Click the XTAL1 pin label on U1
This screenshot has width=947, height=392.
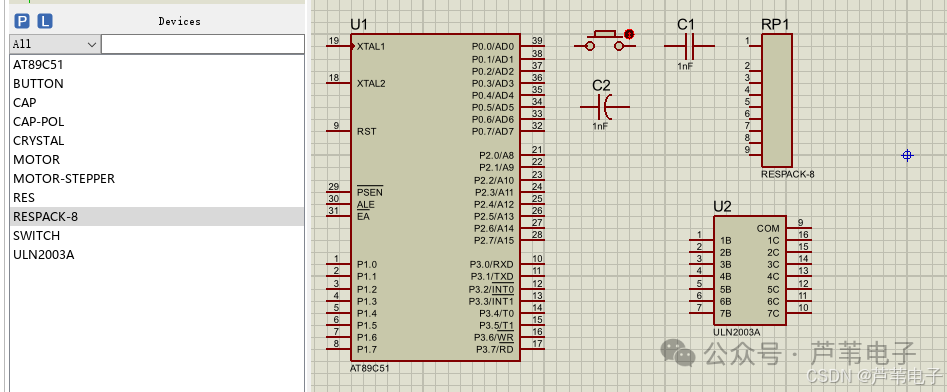coord(371,47)
